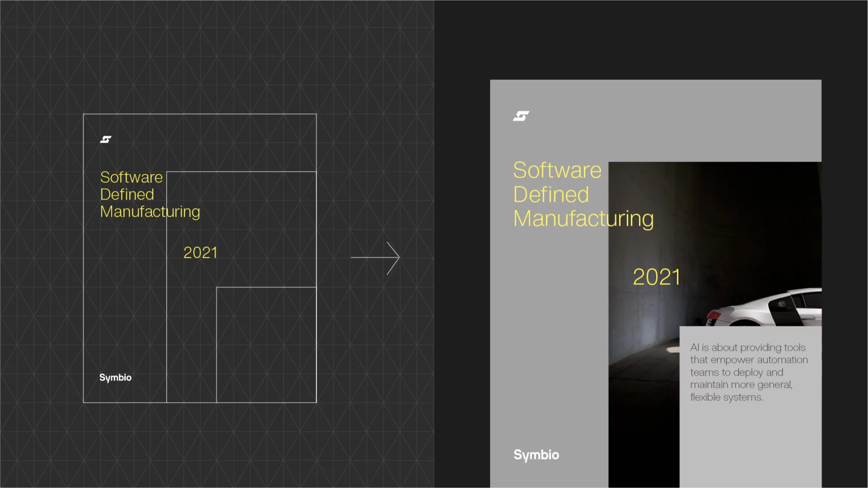Click the word Manufacturing on the gray poster
The height and width of the screenshot is (488, 868).
[x=583, y=219]
